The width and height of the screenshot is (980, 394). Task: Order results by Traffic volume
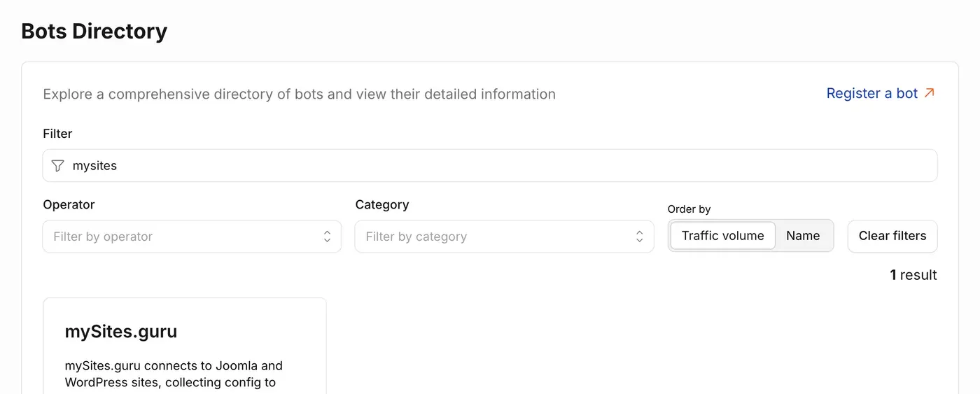[722, 236]
